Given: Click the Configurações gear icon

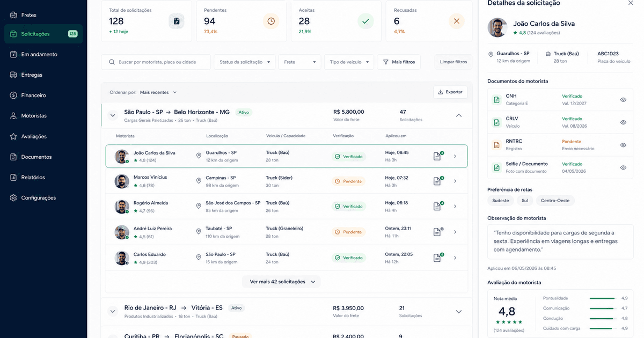Looking at the screenshot, I should (13, 198).
